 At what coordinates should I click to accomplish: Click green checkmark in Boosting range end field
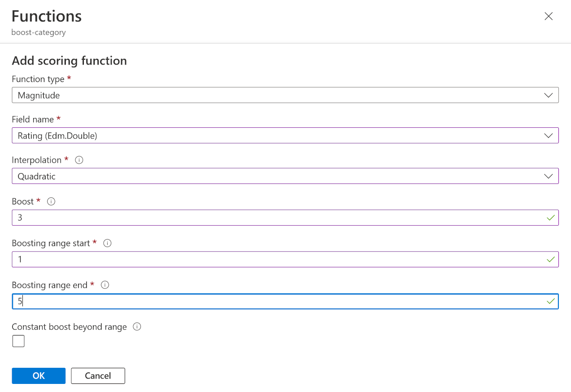point(551,301)
